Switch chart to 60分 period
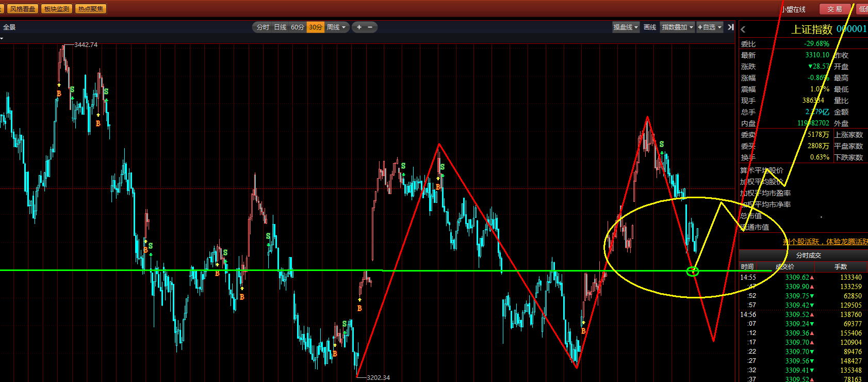 tap(297, 27)
